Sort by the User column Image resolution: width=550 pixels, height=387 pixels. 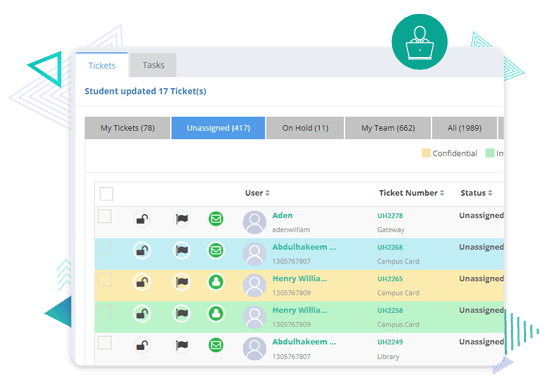coord(257,193)
